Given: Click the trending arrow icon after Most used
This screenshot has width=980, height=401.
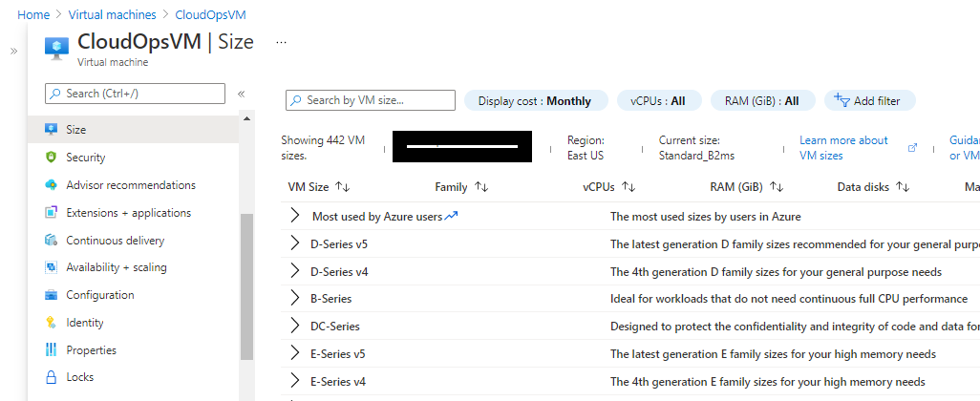Looking at the screenshot, I should tap(451, 216).
